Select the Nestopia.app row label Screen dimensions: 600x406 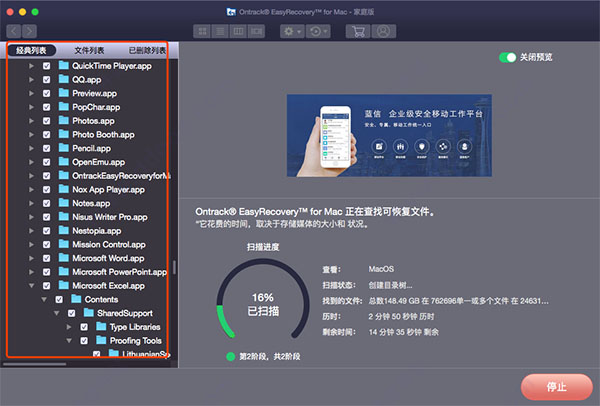point(97,231)
